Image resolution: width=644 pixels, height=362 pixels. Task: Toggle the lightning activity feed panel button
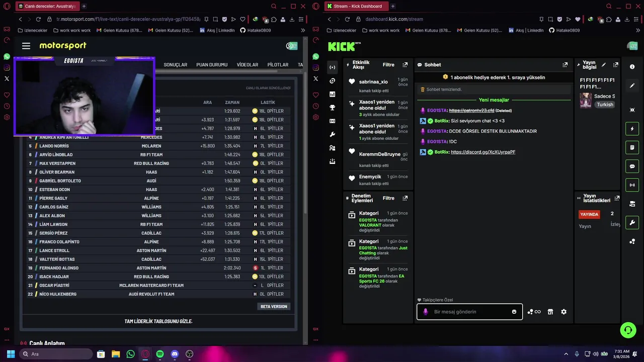(x=632, y=129)
